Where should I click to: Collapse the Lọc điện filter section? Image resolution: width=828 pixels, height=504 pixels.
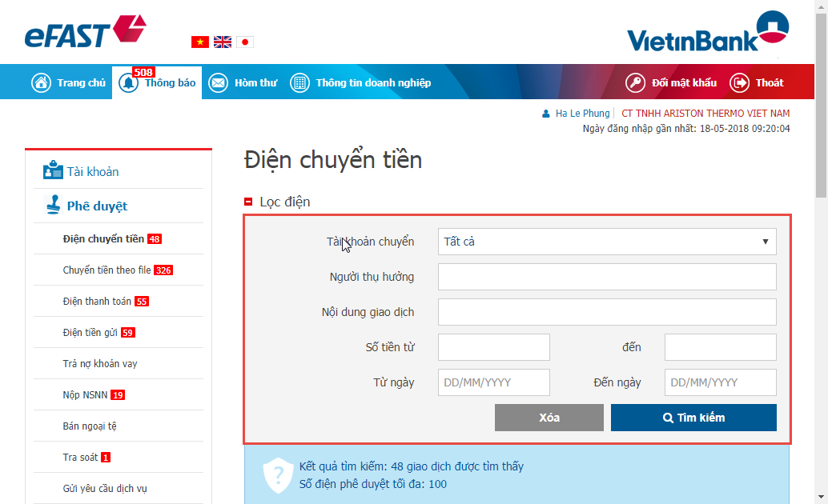click(248, 202)
